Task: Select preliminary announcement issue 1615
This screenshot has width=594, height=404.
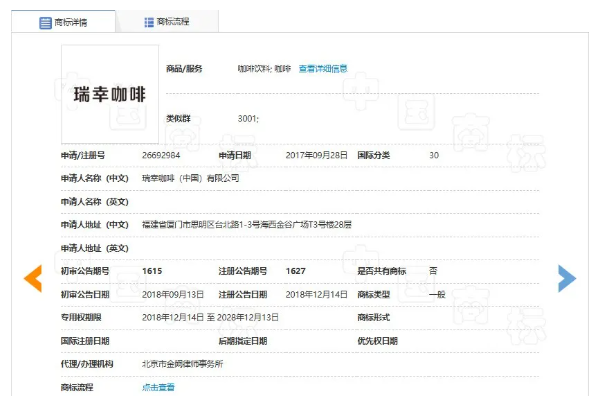Action: click(x=152, y=271)
